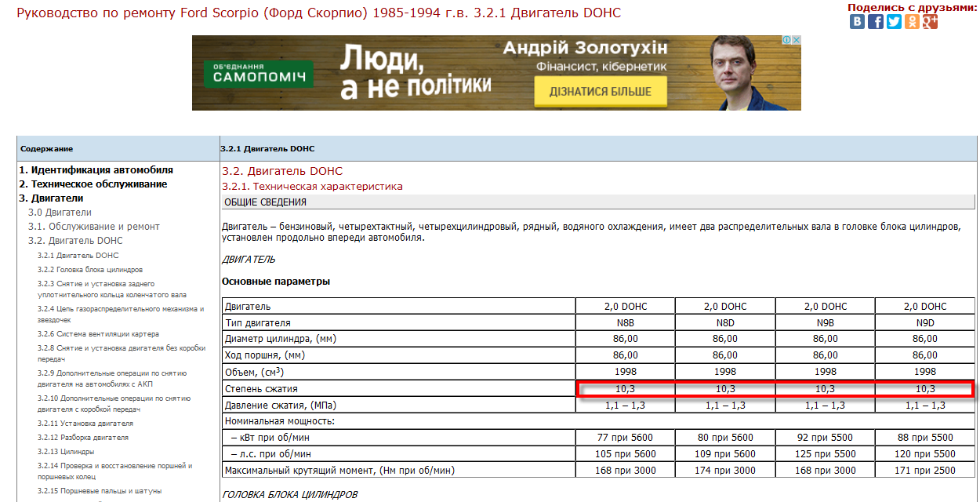Select the 105 при 5600 horsepower cell
The width and height of the screenshot is (980, 502).
click(626, 454)
